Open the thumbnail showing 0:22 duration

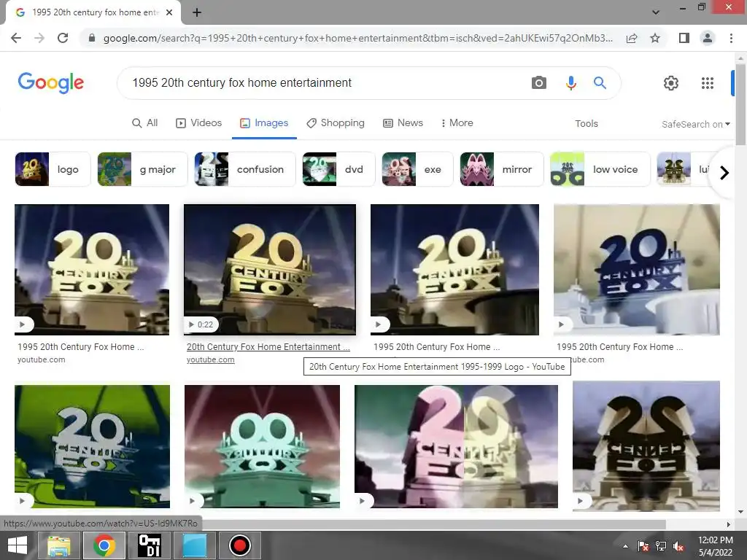pyautogui.click(x=270, y=270)
